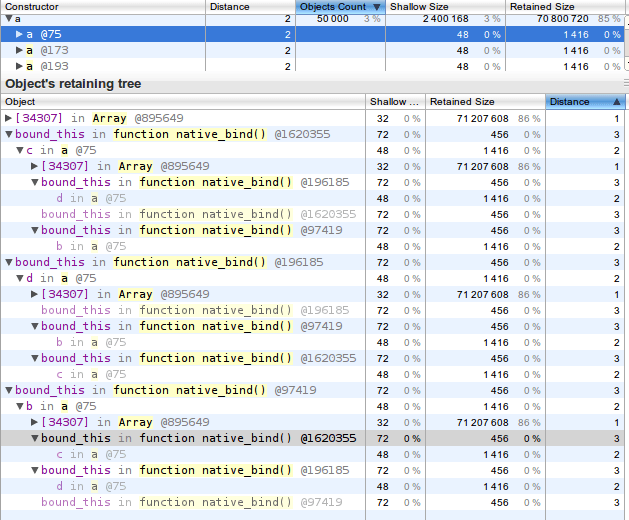Screen dimensions: 629x520
Task: Collapse the 'c in a @75' retainer node
Action: point(20,150)
